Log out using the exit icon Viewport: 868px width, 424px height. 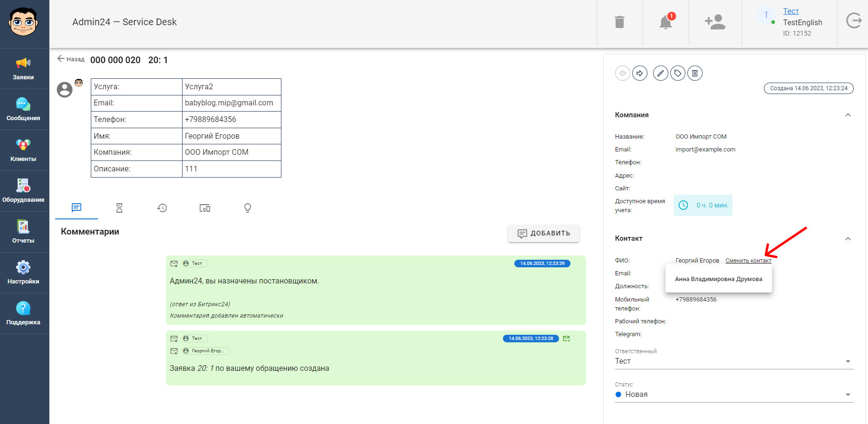coord(854,20)
